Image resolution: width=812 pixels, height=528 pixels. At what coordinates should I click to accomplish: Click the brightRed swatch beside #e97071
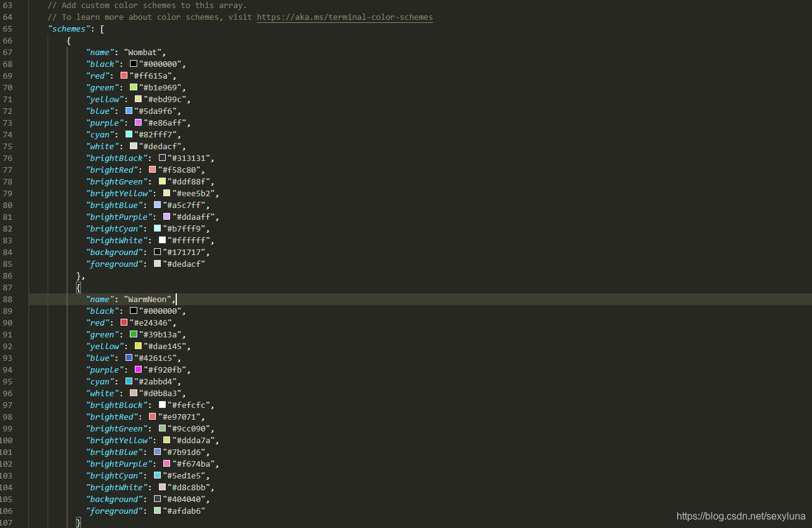coord(152,417)
